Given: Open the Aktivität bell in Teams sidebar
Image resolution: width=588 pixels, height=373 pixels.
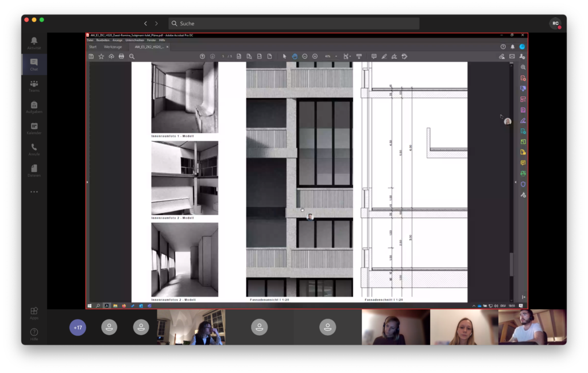Looking at the screenshot, I should pyautogui.click(x=34, y=42).
